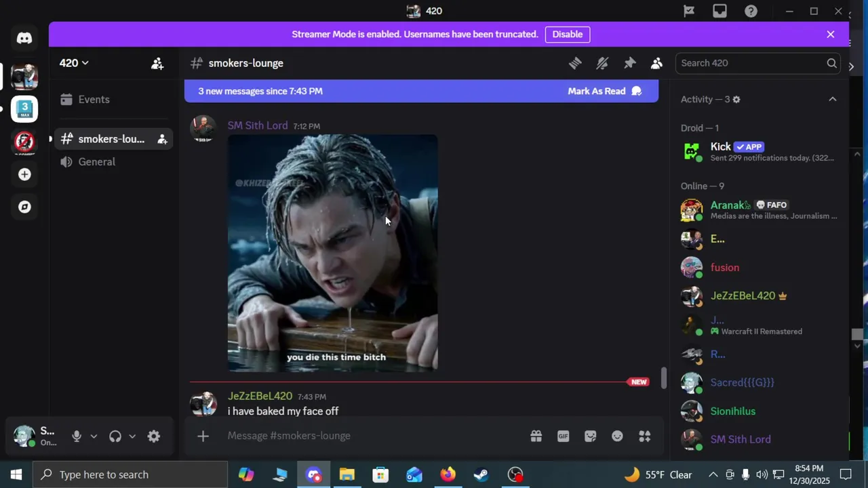This screenshot has width=868, height=488.
Task: Open member playing Warcraft II Remastered
Action: tap(759, 325)
